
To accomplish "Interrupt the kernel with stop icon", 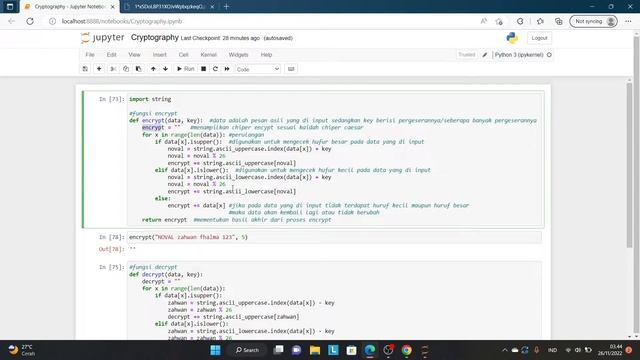I will [x=203, y=69].
